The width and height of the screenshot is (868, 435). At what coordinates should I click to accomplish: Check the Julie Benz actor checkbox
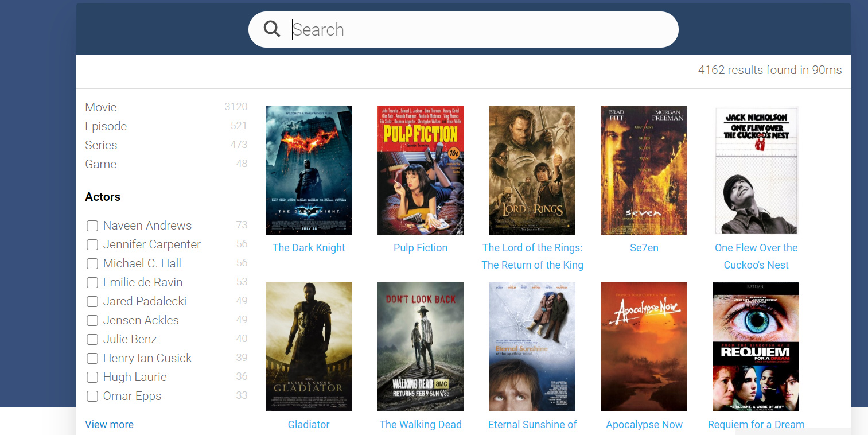click(x=92, y=339)
